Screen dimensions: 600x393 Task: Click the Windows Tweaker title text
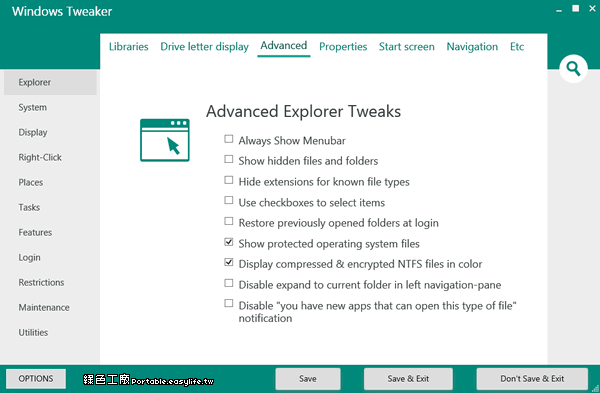click(x=62, y=11)
